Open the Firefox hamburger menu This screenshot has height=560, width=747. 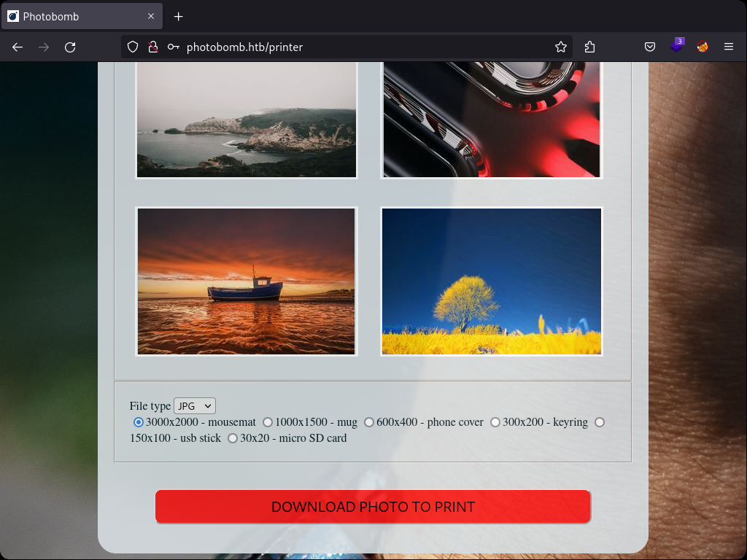tap(728, 47)
